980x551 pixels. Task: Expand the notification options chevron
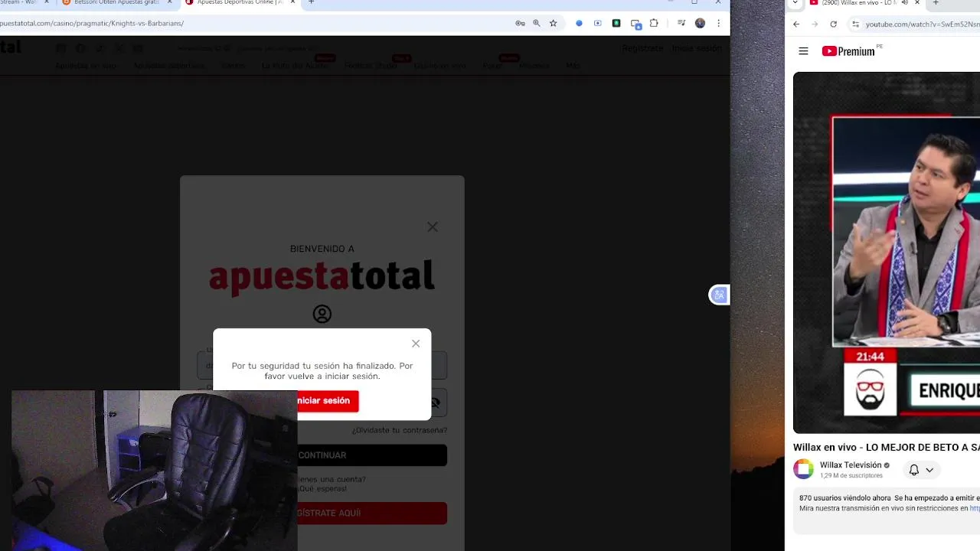[x=929, y=470]
